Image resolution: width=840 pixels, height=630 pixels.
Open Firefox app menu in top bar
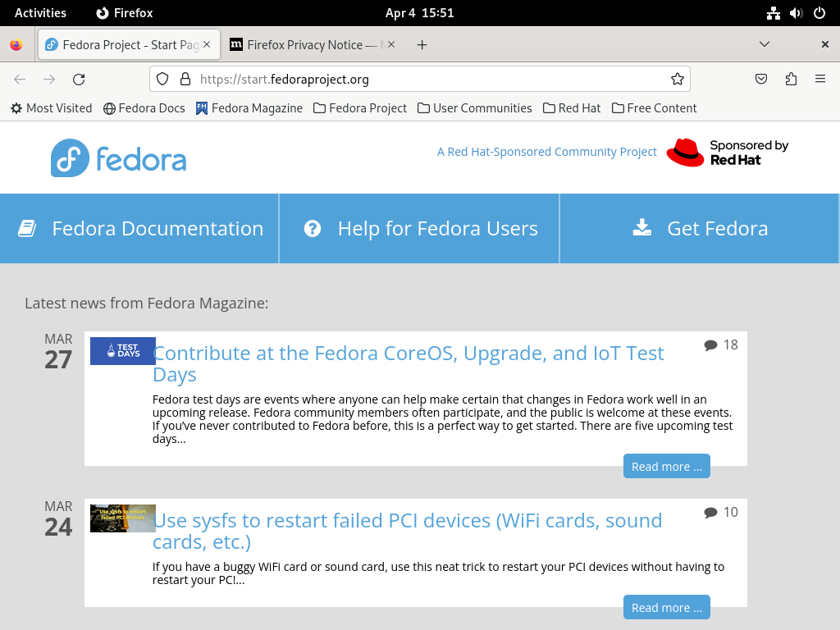point(125,13)
